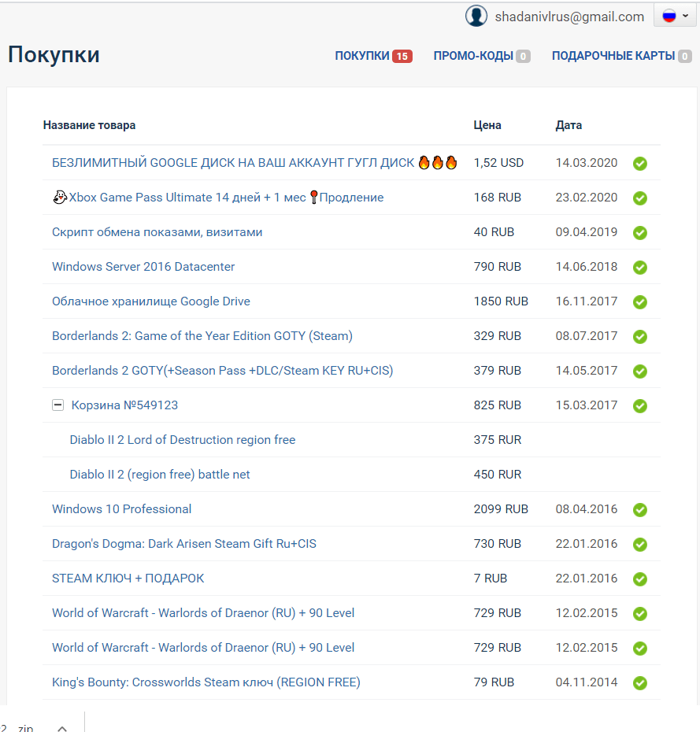Image resolution: width=700 pixels, height=732 pixels.
Task: Open Windows Server 2016 Datacenter purchase
Action: coord(143,267)
